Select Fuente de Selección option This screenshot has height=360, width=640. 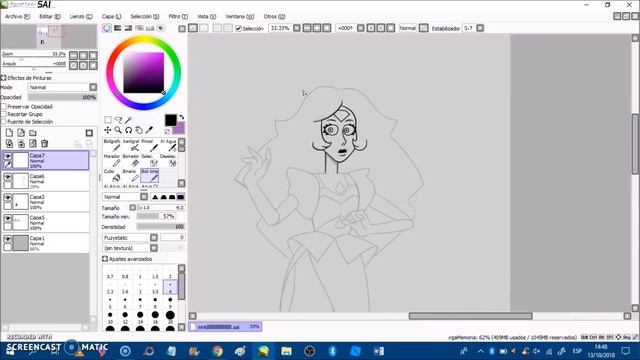[x=4, y=122]
